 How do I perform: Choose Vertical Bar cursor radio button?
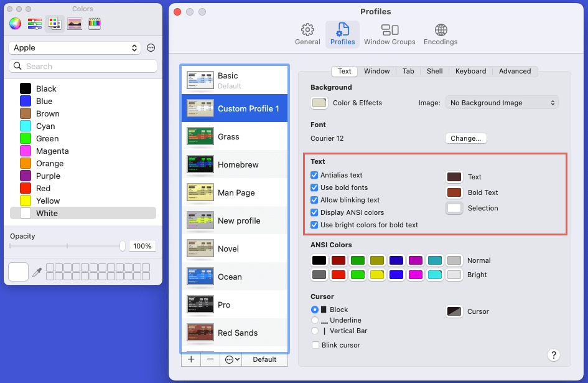pos(315,331)
